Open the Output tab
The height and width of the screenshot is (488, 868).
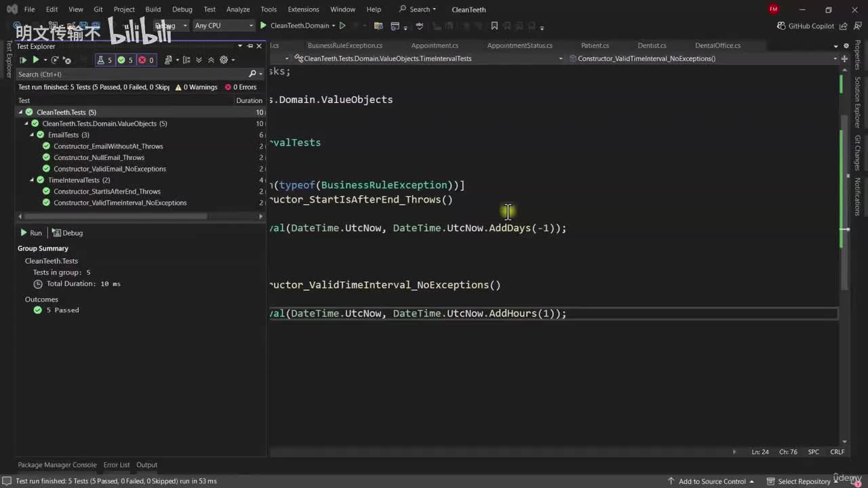tap(146, 465)
